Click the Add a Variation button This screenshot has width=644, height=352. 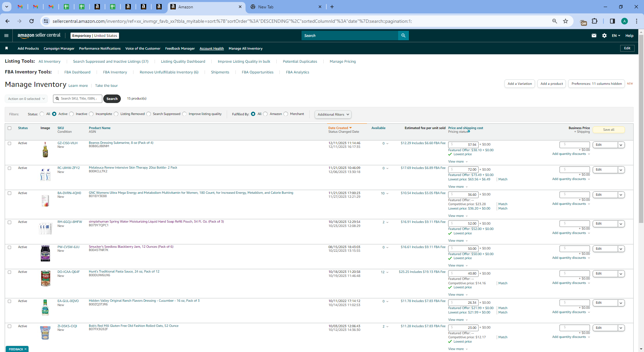520,84
